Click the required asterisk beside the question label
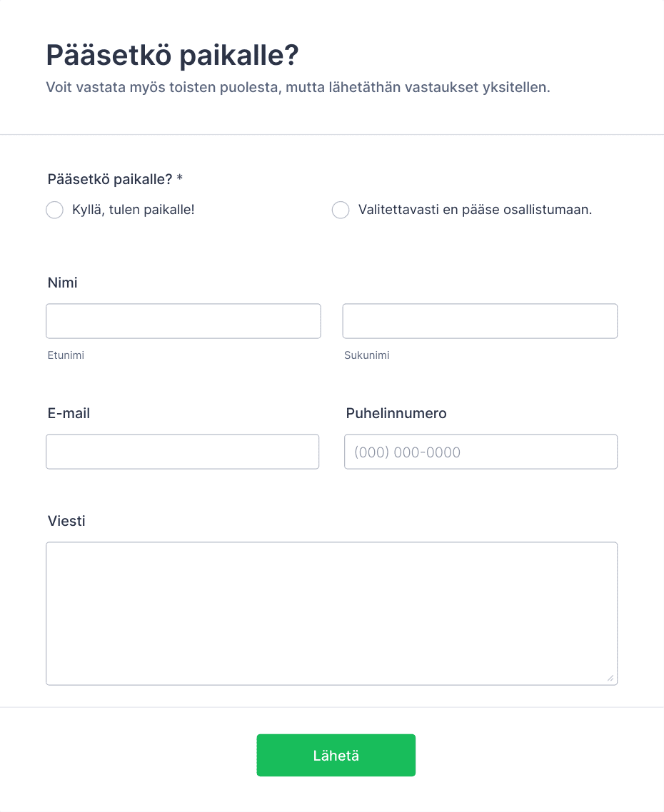664x812 pixels. 180,178
